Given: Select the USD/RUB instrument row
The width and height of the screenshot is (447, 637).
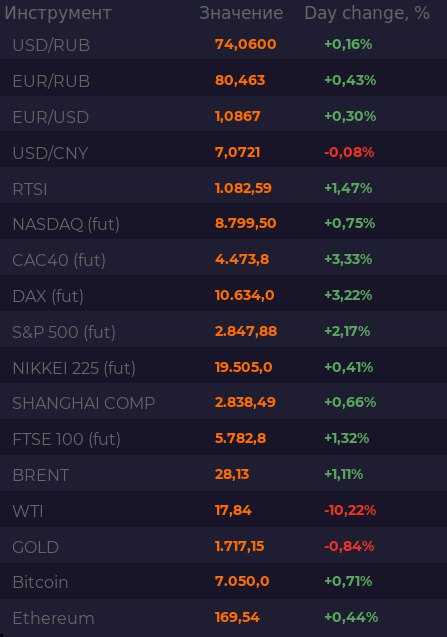Looking at the screenshot, I should pyautogui.click(x=224, y=44).
